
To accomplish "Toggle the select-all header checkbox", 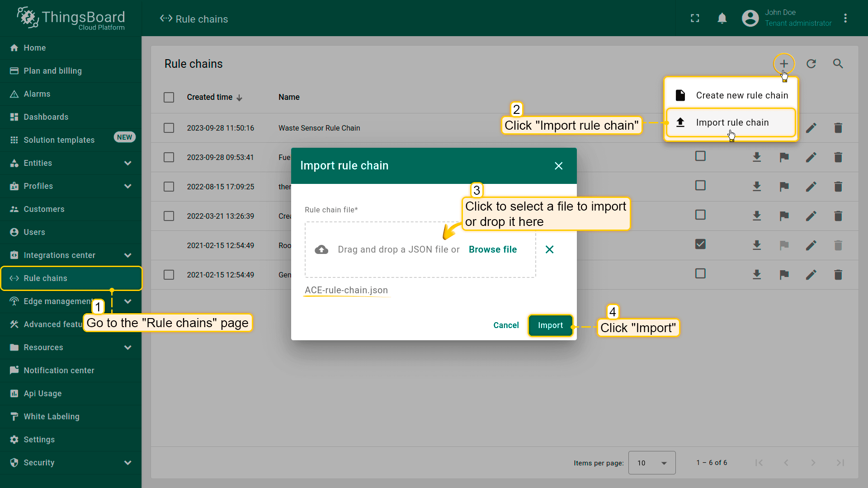I will point(169,97).
